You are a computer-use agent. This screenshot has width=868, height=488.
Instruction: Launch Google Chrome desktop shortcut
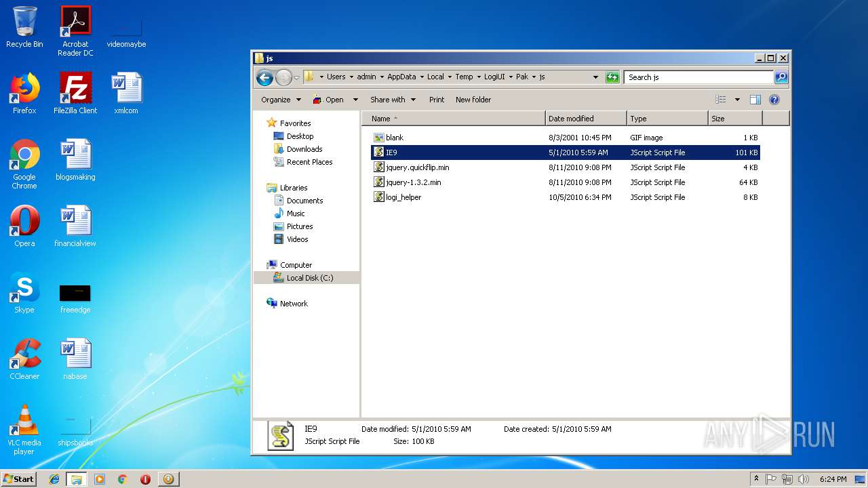click(x=24, y=164)
